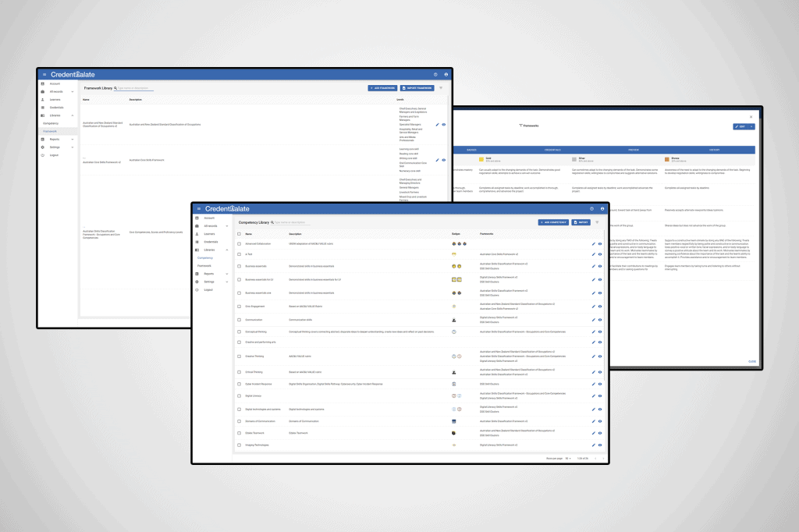Edit the Digital Literacy competency via pencil

593,396
